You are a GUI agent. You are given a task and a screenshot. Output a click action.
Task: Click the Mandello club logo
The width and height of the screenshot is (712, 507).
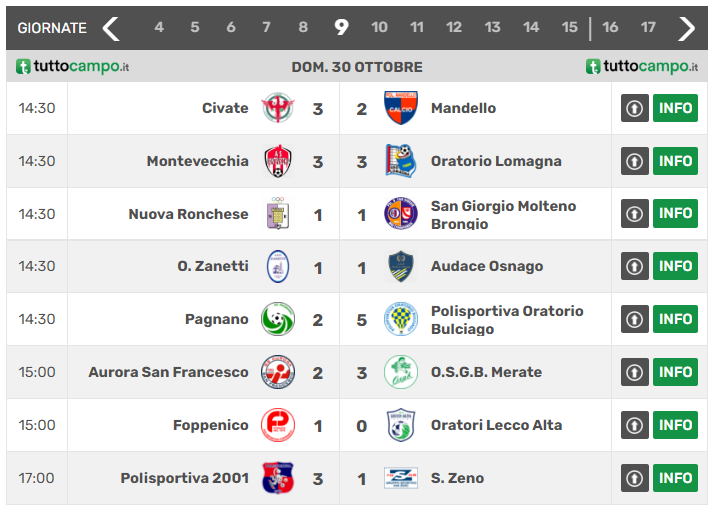click(x=401, y=108)
